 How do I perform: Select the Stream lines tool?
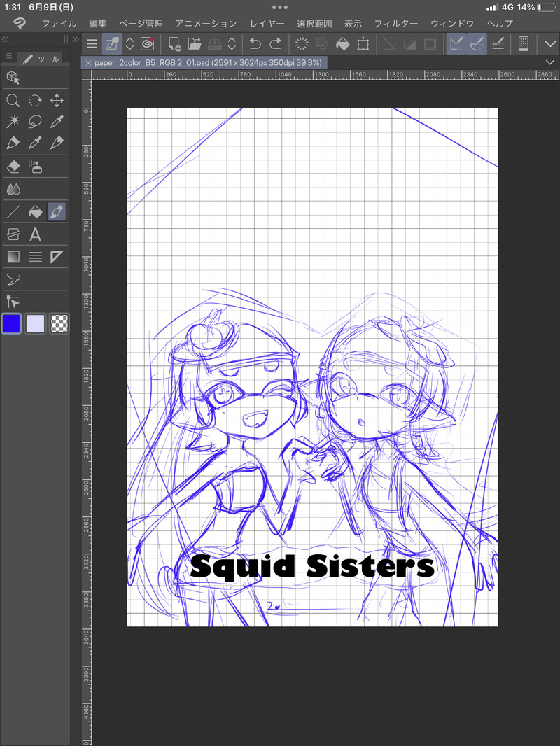[x=35, y=257]
